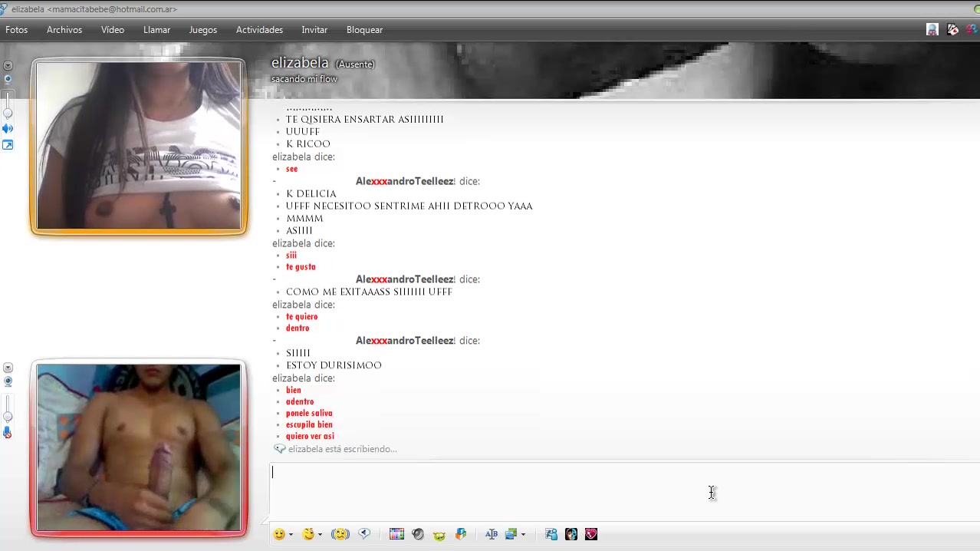This screenshot has width=980, height=551.
Task: Open the options arrow above top video
Action: [x=8, y=66]
